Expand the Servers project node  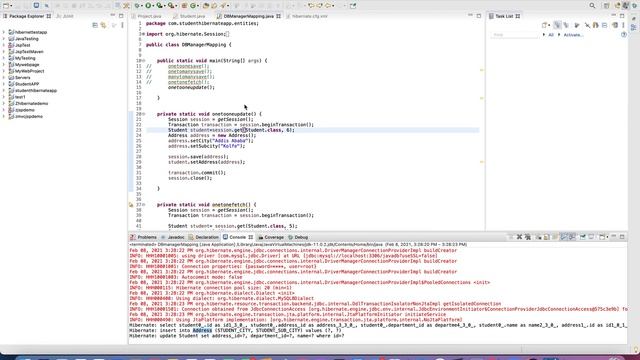click(4, 78)
